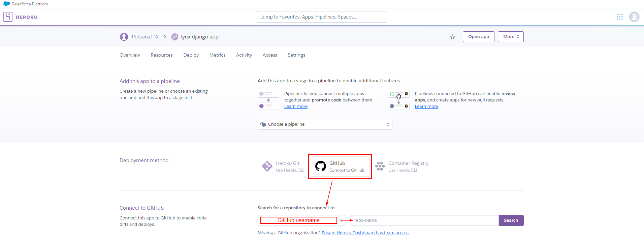The image size is (644, 240).
Task: Switch to the Overview tab
Action: pos(130,55)
